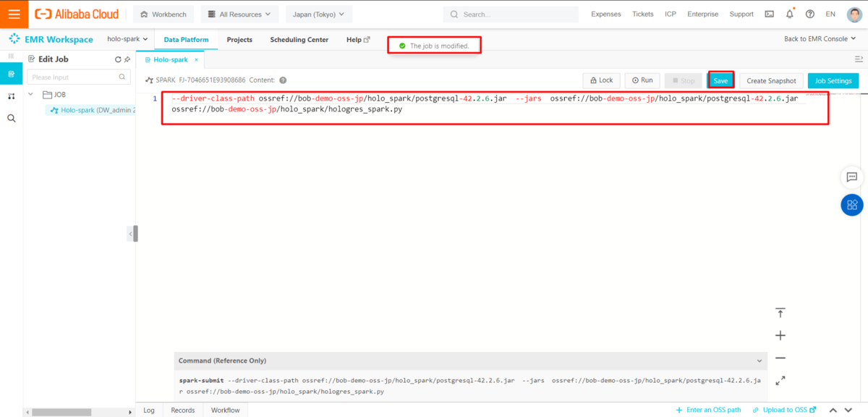Open the holo-spark project dropdown

pyautogui.click(x=127, y=39)
